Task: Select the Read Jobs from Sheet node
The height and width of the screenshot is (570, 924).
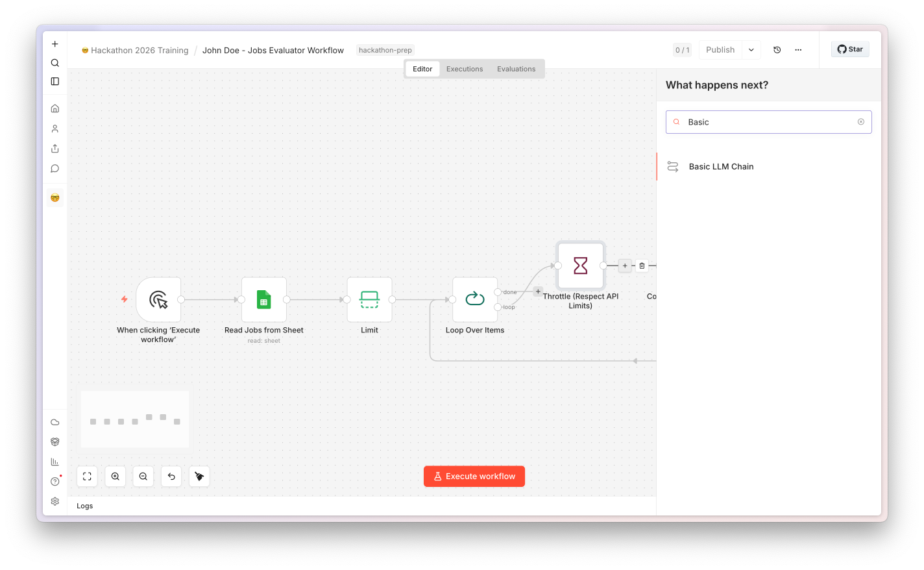Action: (264, 299)
